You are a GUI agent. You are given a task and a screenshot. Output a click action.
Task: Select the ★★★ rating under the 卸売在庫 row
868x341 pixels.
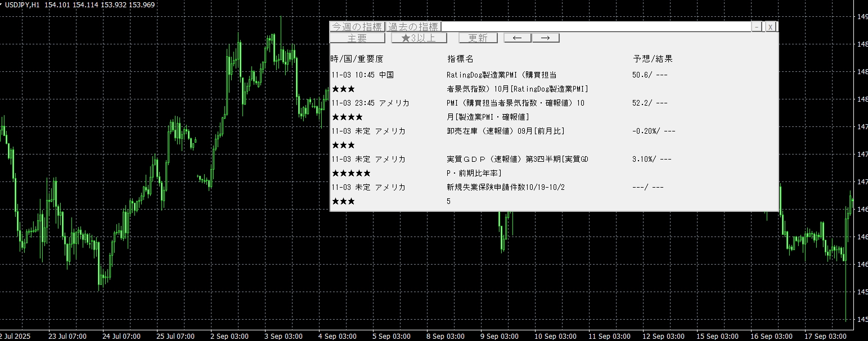[x=343, y=145]
